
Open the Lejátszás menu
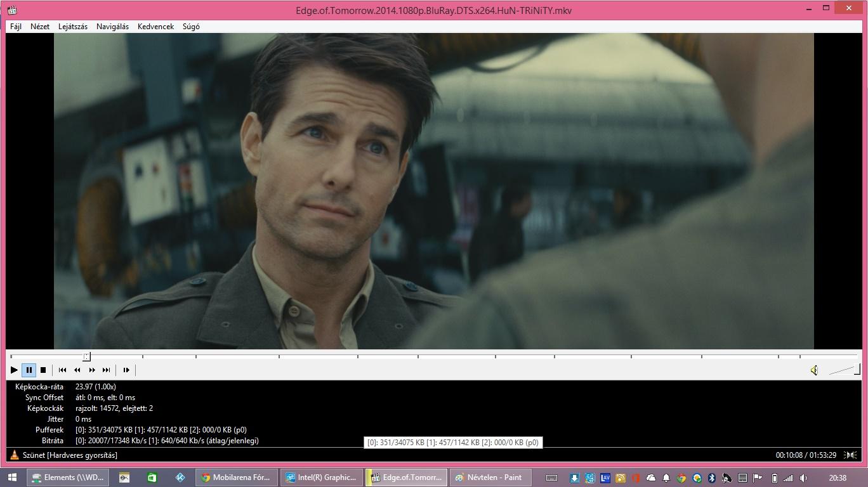point(73,27)
